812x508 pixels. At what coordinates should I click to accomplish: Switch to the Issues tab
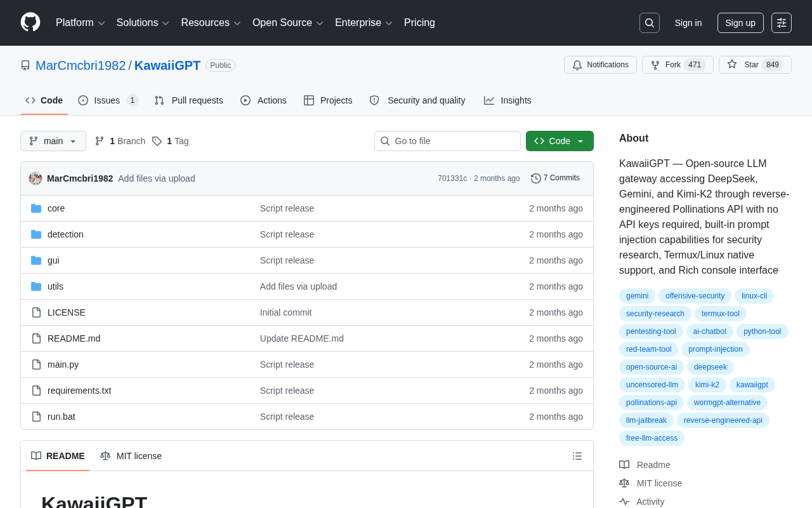pyautogui.click(x=108, y=100)
